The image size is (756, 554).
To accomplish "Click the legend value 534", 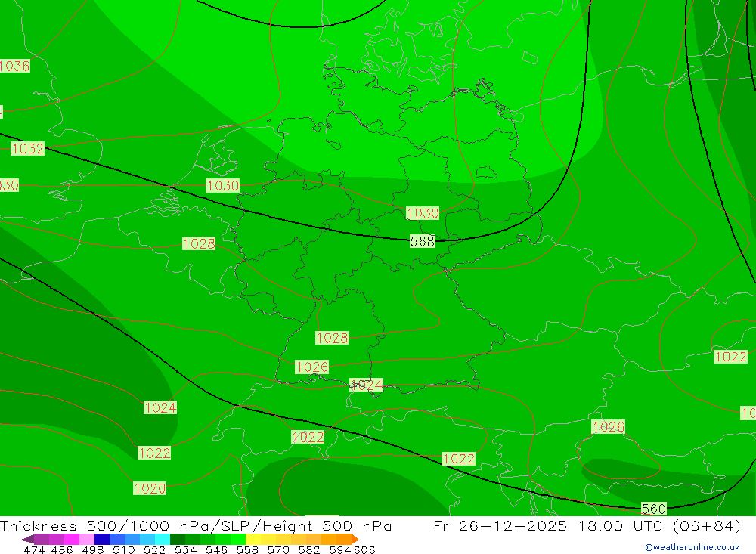I will pyautogui.click(x=186, y=550).
